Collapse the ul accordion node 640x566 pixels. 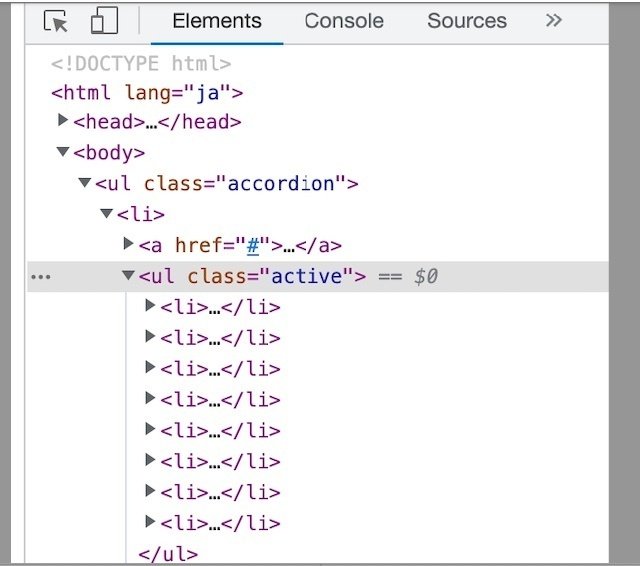coord(84,182)
